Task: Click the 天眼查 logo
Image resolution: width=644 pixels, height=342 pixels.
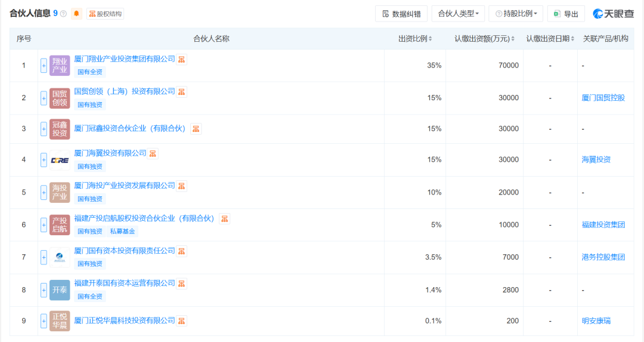Action: [613, 14]
